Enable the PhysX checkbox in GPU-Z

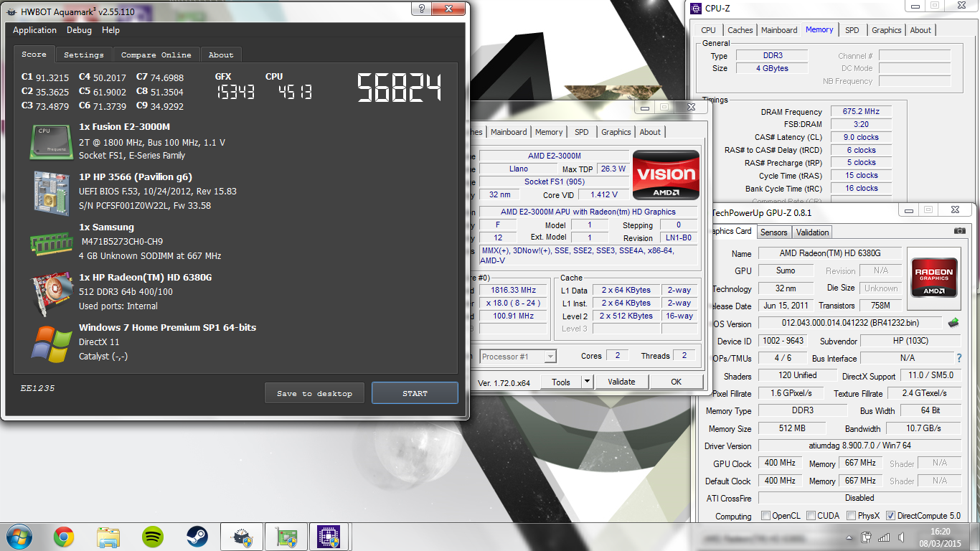pyautogui.click(x=851, y=516)
